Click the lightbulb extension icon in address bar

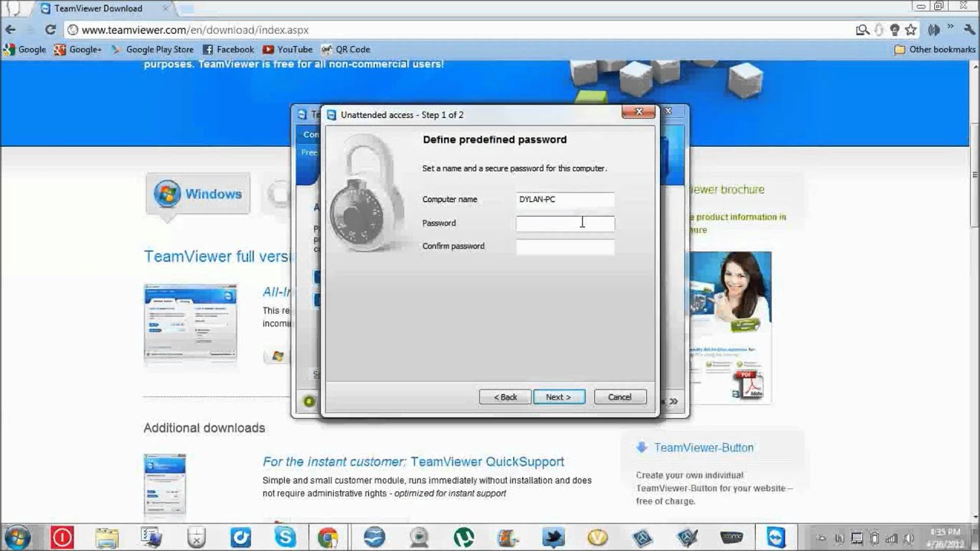click(x=894, y=30)
